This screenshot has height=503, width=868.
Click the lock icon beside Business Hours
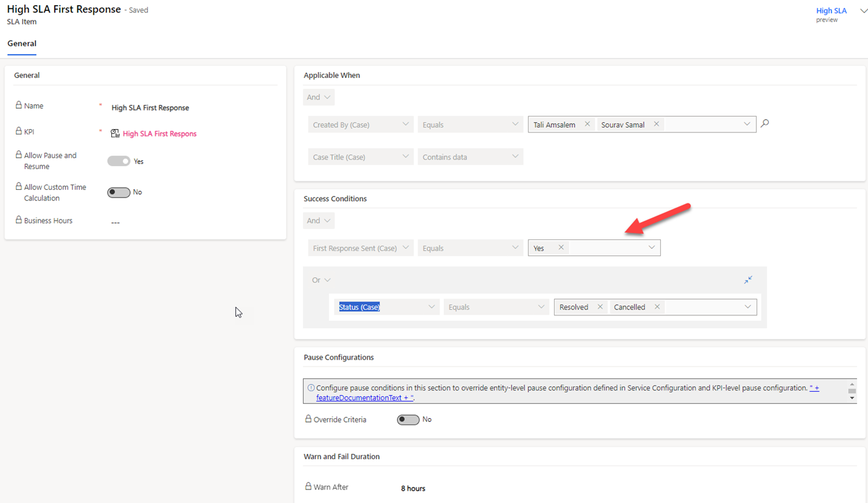coord(19,219)
